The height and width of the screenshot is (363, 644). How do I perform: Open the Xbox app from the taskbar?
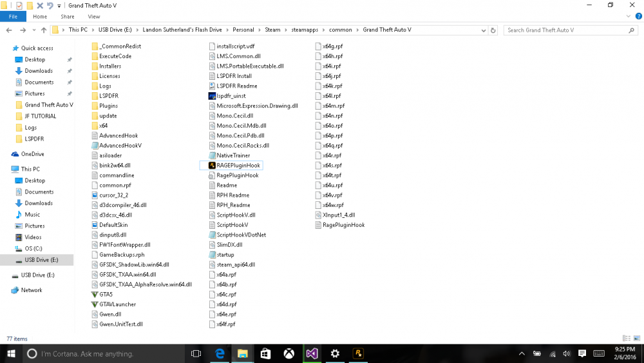tap(289, 353)
